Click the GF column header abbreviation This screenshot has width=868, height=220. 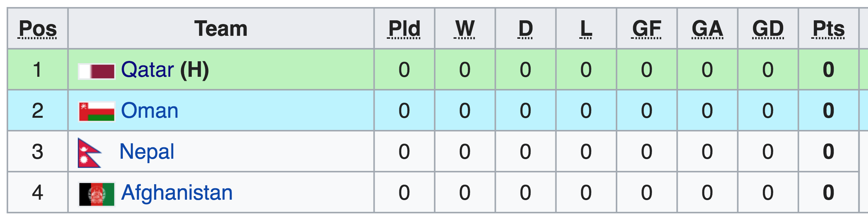647,29
